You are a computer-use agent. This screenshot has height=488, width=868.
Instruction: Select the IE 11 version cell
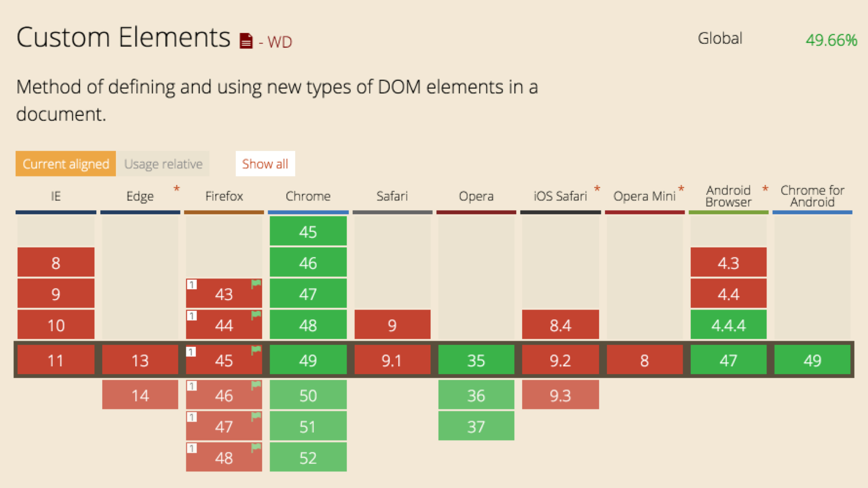[56, 360]
